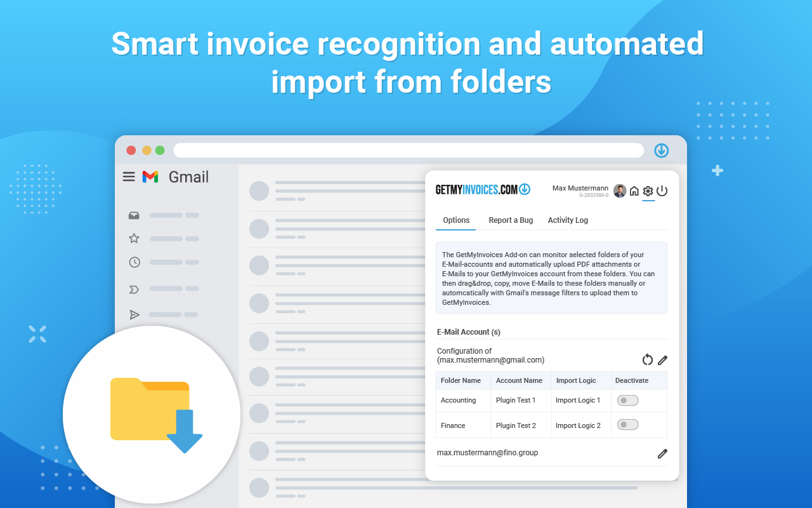
Task: Open the Gmail Inbox icon in sidebar
Action: [x=134, y=215]
